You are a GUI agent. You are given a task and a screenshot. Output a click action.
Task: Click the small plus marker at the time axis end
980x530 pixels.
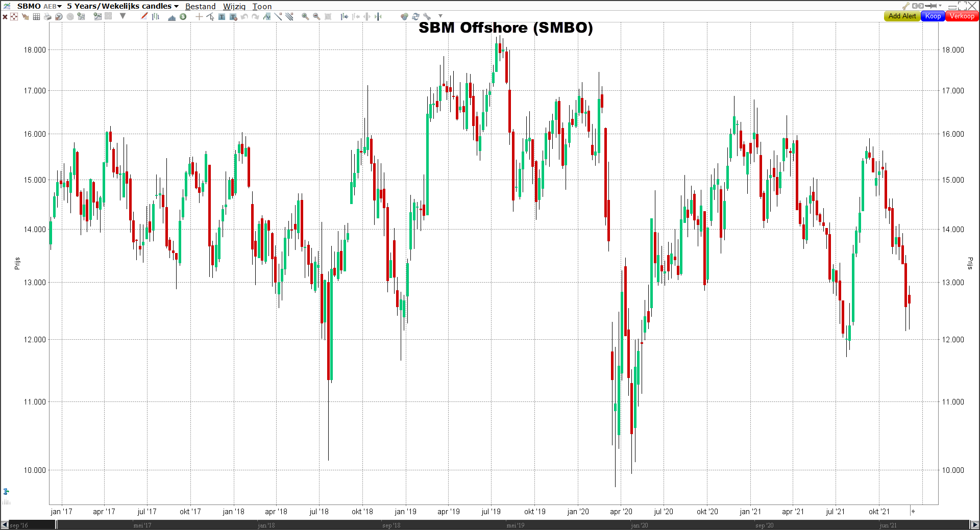click(x=913, y=511)
